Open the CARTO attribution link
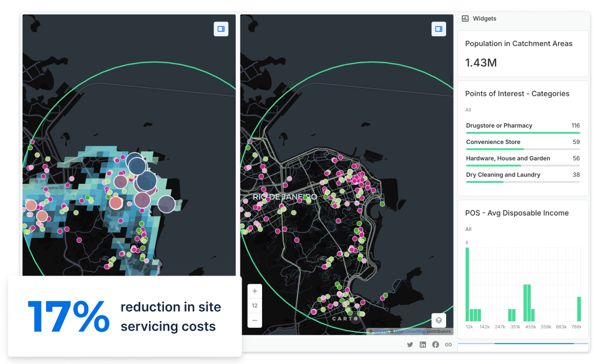This screenshot has width=610, height=364. click(382, 331)
